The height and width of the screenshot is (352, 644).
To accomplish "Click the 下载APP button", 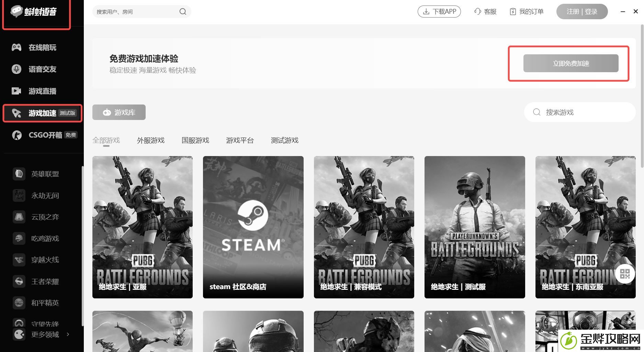I will tap(439, 12).
